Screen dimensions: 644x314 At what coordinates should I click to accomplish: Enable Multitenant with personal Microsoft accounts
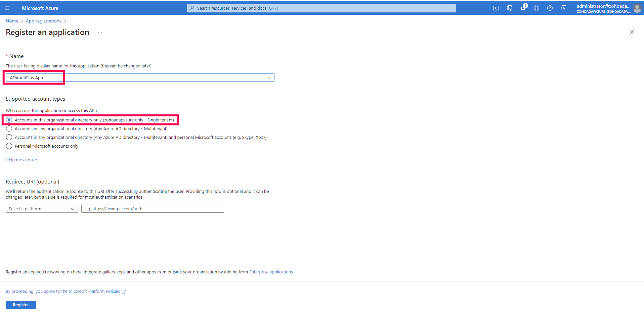pos(9,137)
